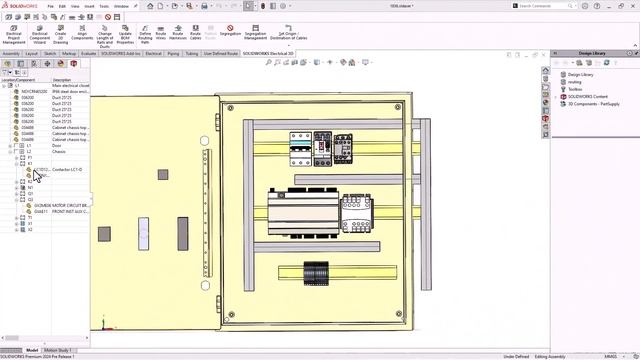Select the Align Components tool

click(82, 33)
